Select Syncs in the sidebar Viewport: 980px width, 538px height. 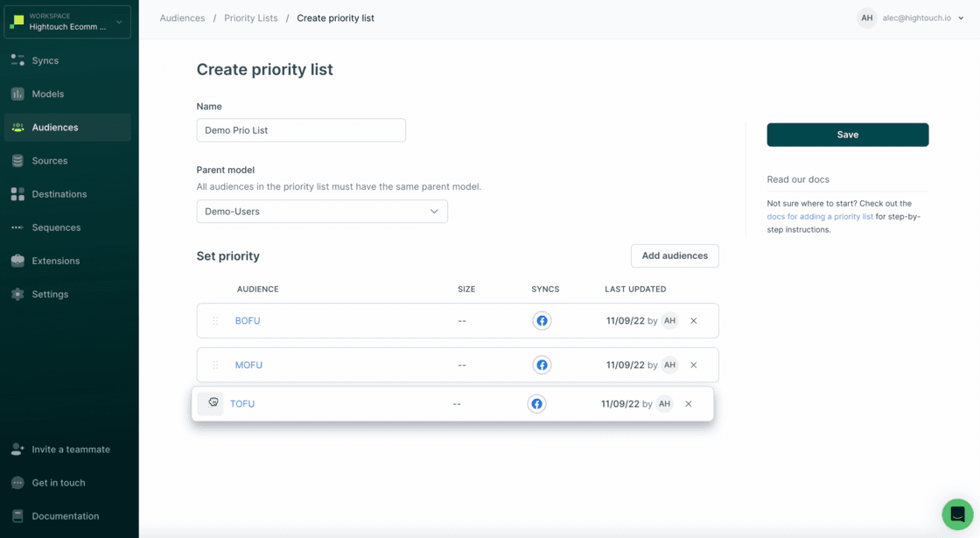click(44, 60)
